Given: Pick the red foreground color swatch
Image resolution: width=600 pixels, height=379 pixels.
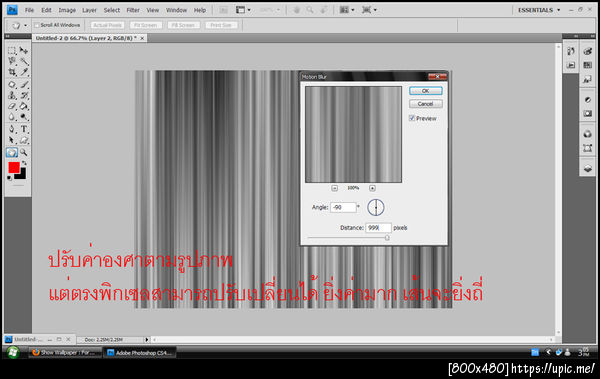Looking at the screenshot, I should [x=14, y=167].
